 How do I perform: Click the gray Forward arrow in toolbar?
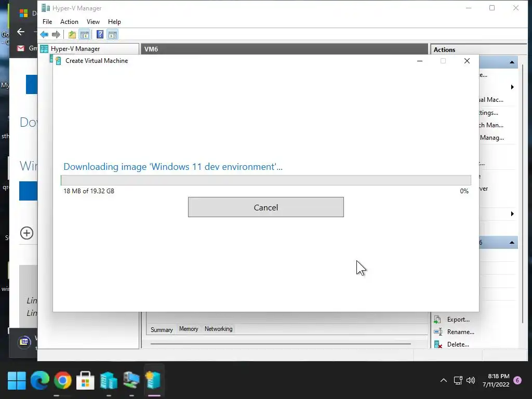point(56,34)
